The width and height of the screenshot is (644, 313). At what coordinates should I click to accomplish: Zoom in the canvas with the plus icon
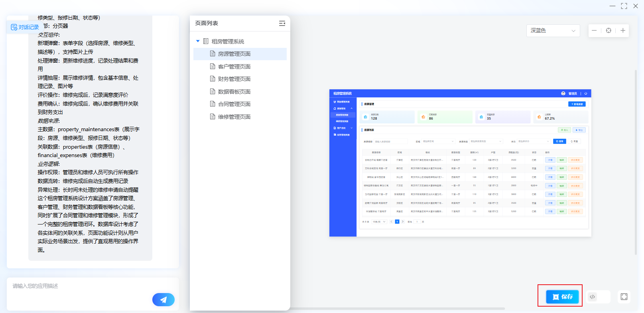622,31
